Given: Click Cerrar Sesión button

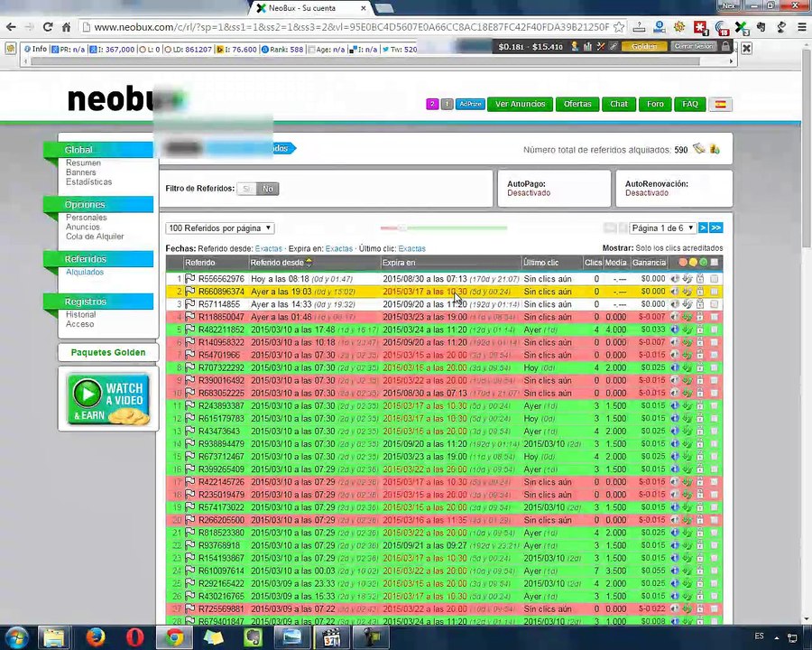Looking at the screenshot, I should (694, 47).
